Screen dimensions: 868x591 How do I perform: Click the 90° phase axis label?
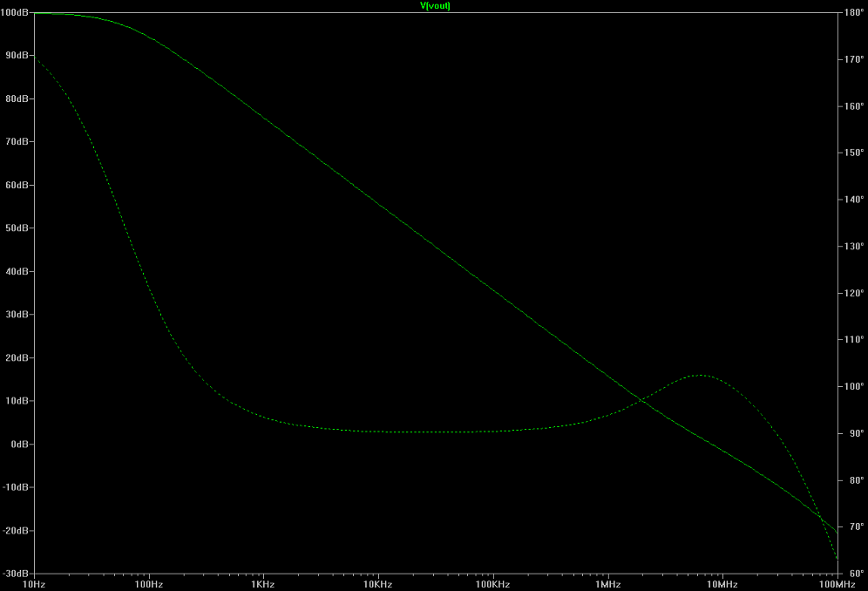click(x=857, y=433)
